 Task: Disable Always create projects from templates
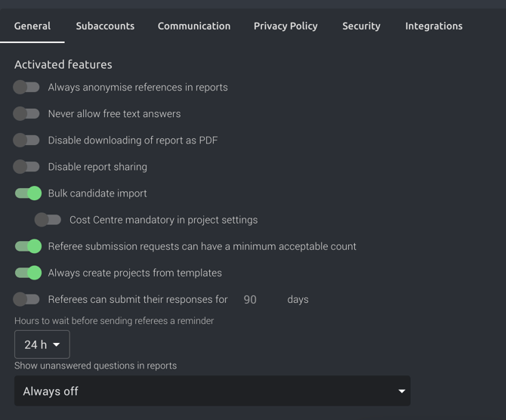point(28,273)
